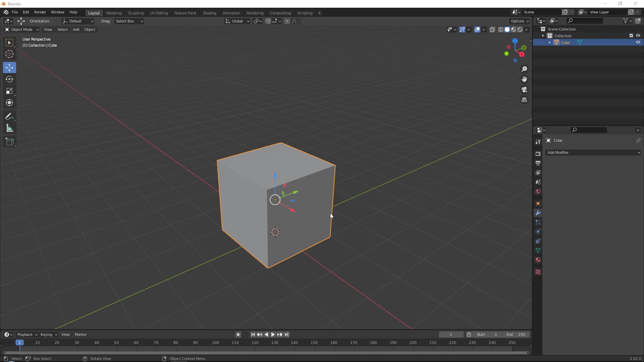Activate the Cursor tool
This screenshot has height=362, width=644.
(x=9, y=54)
